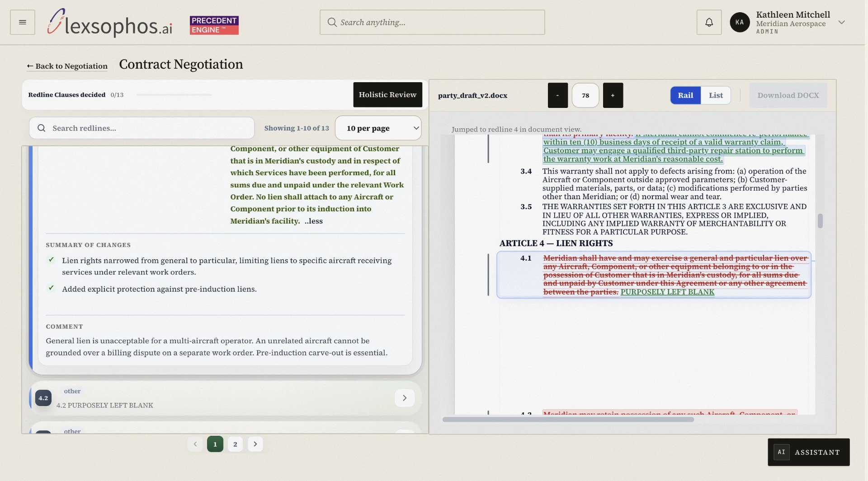Expand the Kathleen Mitchell account menu
The width and height of the screenshot is (868, 481).
pos(841,22)
